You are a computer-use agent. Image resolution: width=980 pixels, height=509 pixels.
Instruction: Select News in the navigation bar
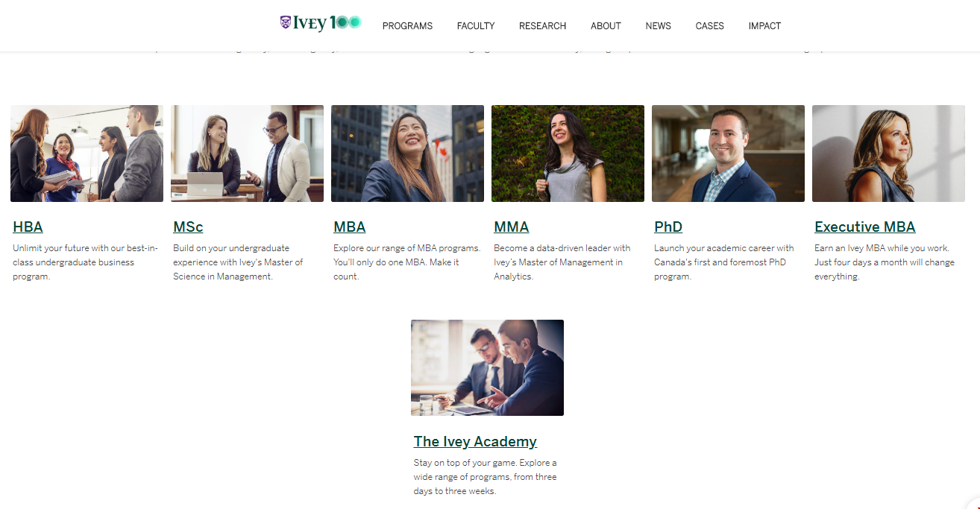658,26
